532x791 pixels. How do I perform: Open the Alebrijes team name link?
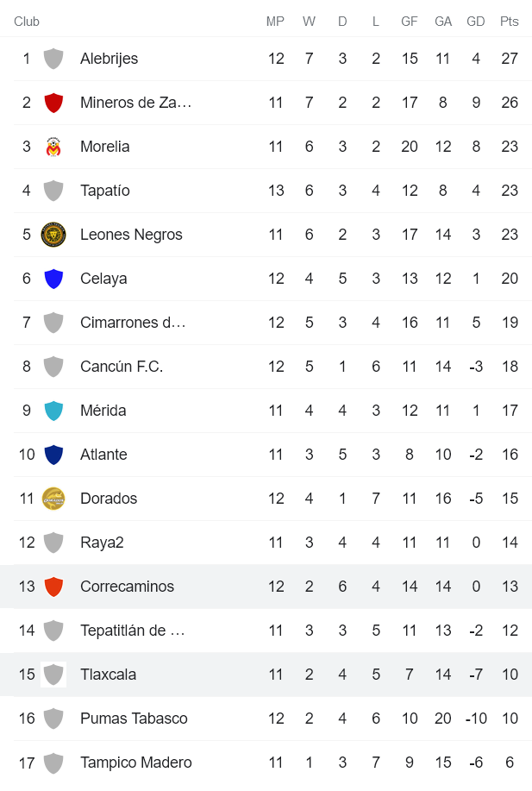[x=109, y=59]
